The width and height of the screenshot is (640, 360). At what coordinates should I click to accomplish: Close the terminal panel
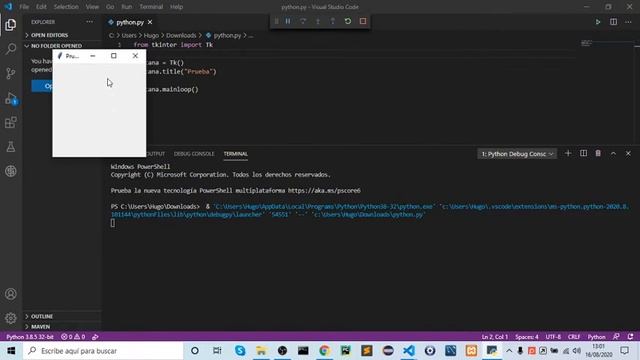click(628, 153)
